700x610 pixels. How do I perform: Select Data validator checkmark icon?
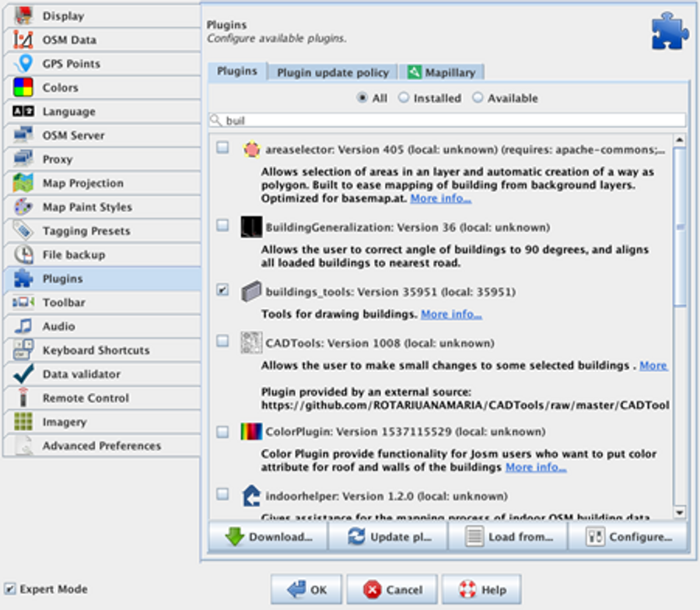[23, 373]
